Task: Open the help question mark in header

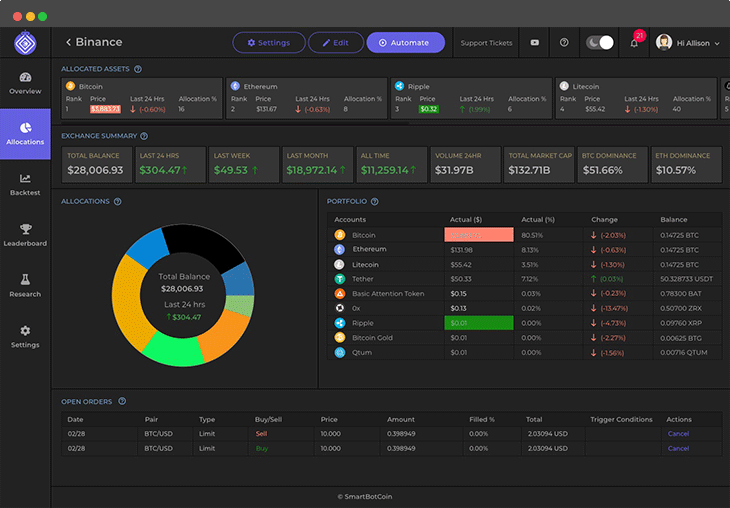Action: click(x=564, y=42)
